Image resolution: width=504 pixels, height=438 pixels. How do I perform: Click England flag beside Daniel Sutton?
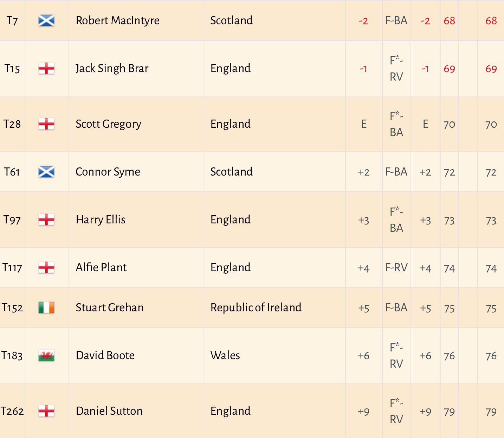click(46, 411)
